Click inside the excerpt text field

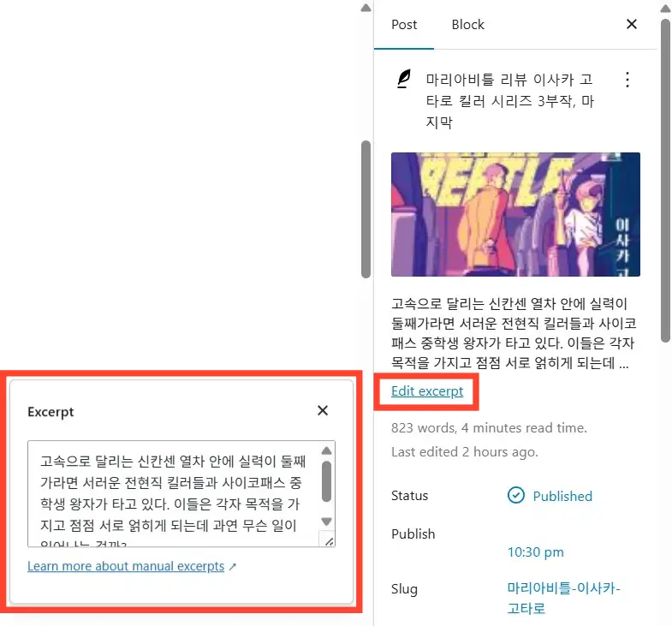(174, 493)
